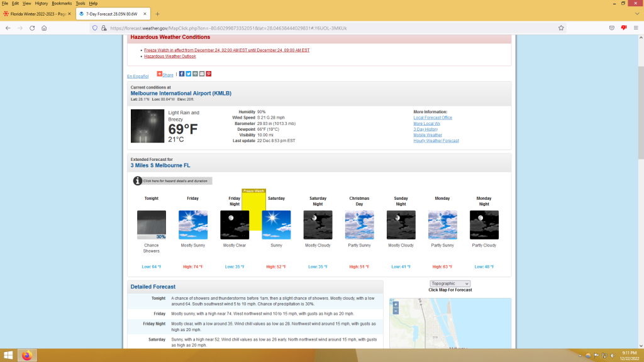Click the Christmas Day Partly Sunny image
The height and width of the screenshot is (362, 644).
tap(359, 225)
